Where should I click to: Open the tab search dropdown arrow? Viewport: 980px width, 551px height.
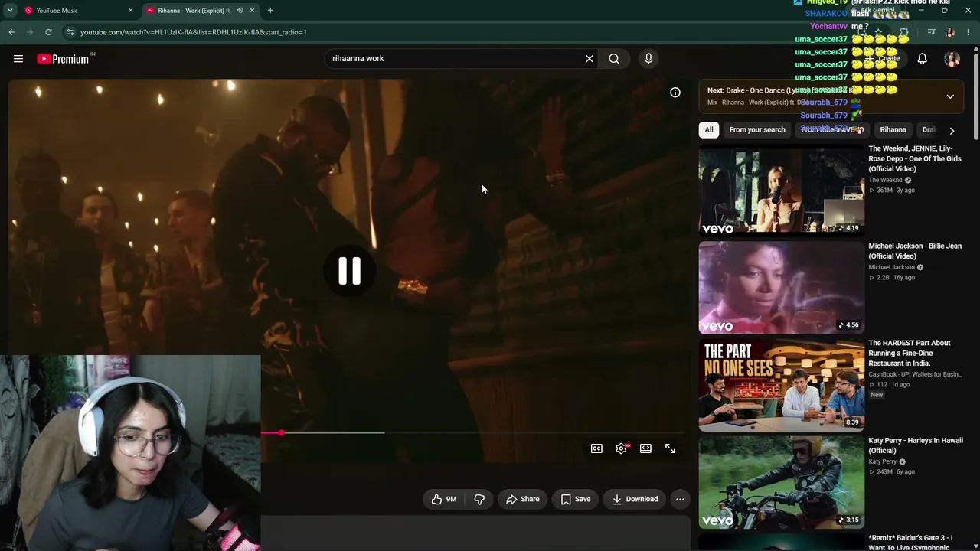[10, 11]
